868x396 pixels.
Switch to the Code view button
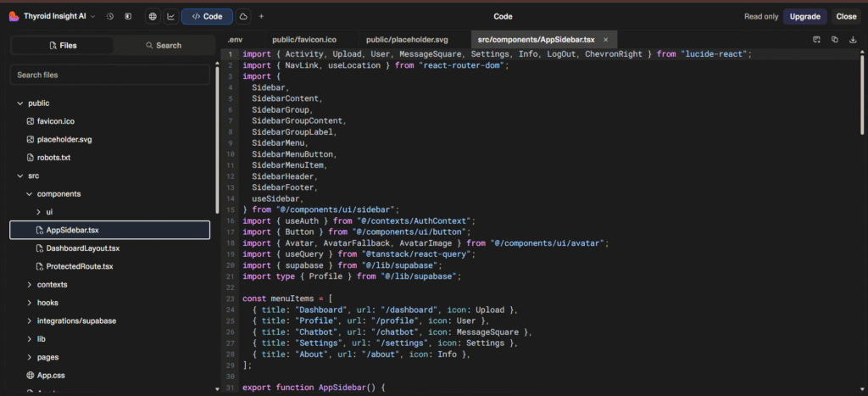click(207, 17)
